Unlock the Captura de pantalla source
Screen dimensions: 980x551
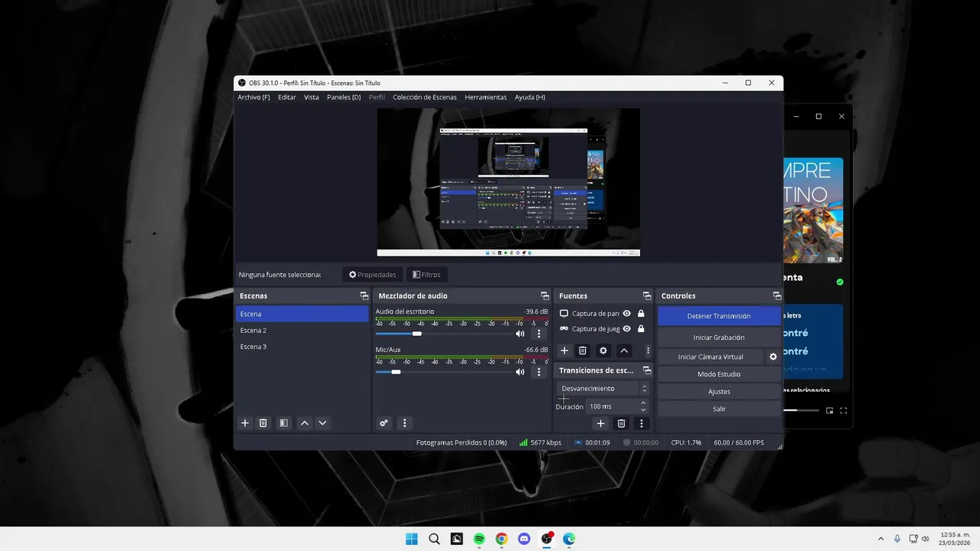[x=641, y=313]
